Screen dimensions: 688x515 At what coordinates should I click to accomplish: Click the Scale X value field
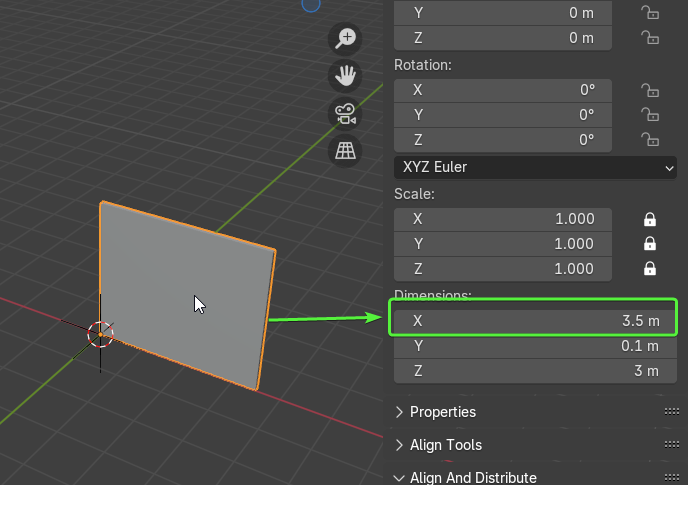click(503, 219)
